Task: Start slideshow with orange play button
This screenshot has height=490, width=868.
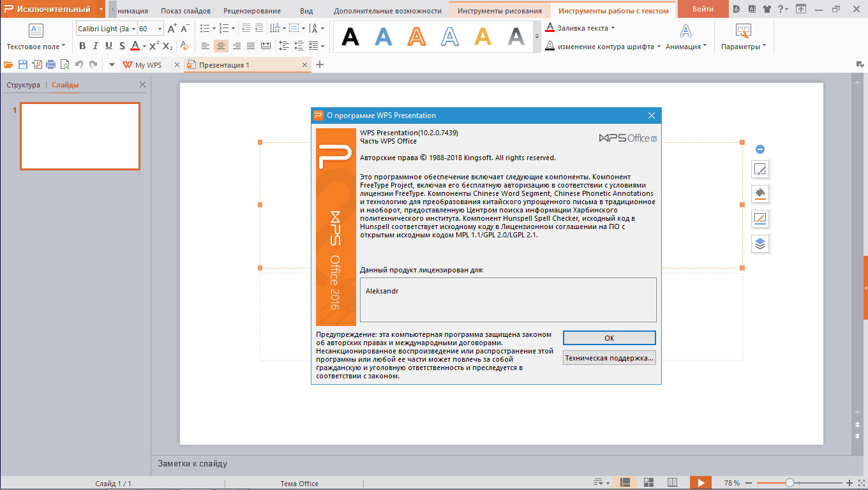Action: pos(700,483)
